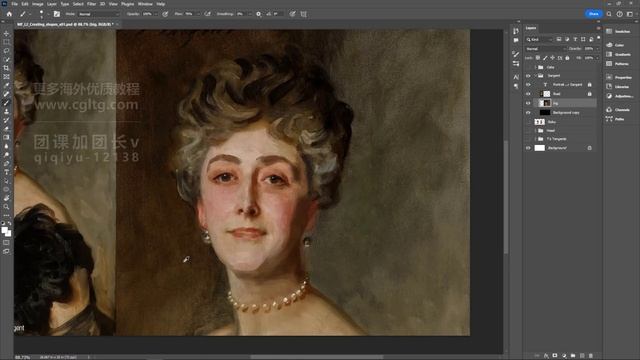Screen dimensions: 640x360
Task: Select the Crop tool
Action: [x=6, y=68]
